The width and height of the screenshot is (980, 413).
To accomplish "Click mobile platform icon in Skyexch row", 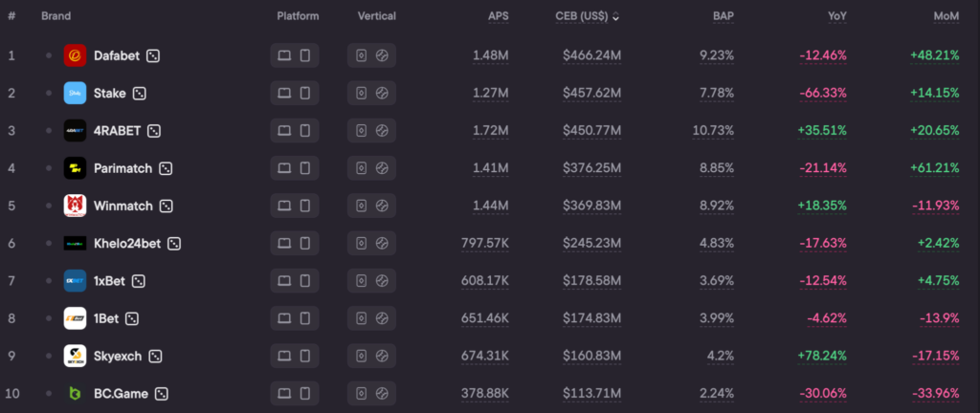I will click(305, 356).
